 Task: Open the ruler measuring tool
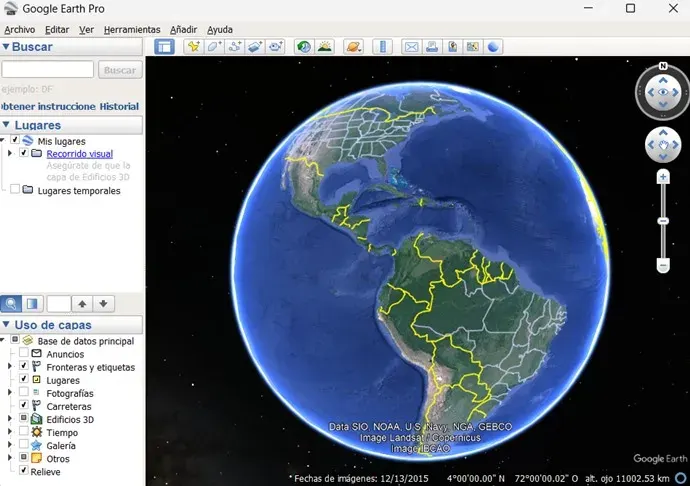coord(382,47)
